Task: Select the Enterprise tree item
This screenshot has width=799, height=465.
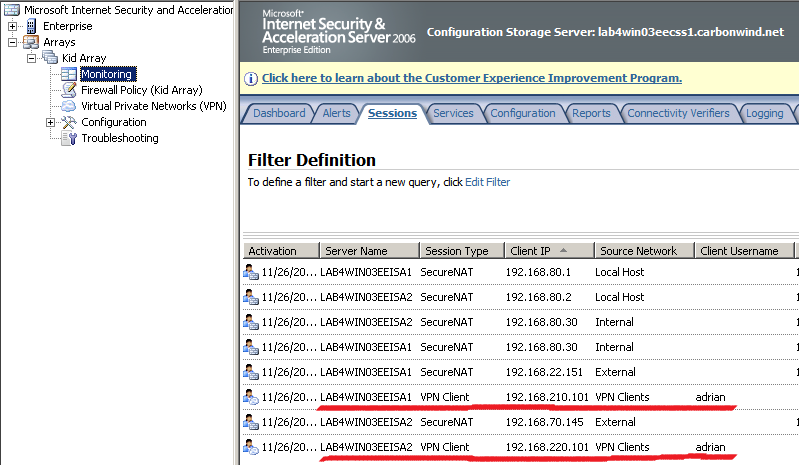Action: click(68, 26)
